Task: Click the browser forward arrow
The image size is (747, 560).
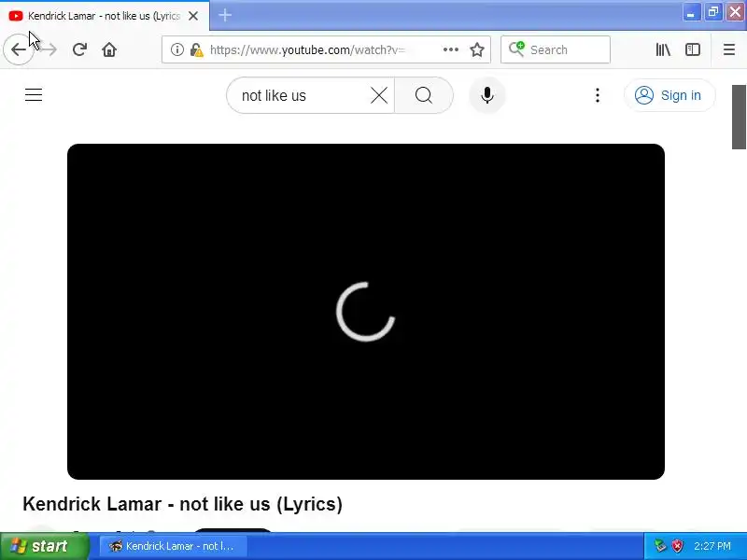Action: (49, 49)
